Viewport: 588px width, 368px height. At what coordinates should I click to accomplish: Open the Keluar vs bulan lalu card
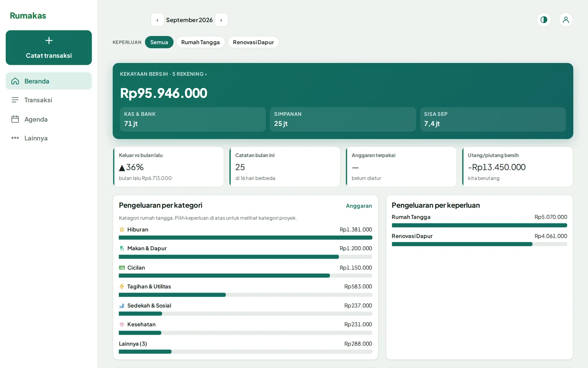[168, 167]
